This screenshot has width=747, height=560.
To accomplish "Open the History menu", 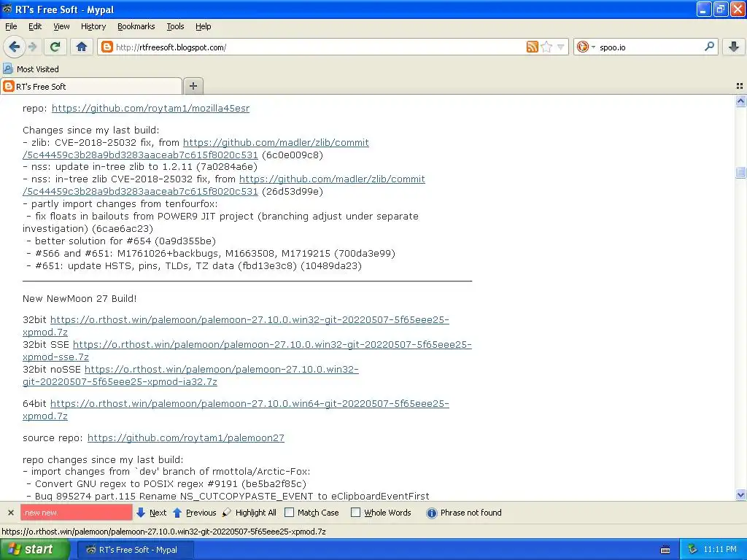I will coord(93,27).
